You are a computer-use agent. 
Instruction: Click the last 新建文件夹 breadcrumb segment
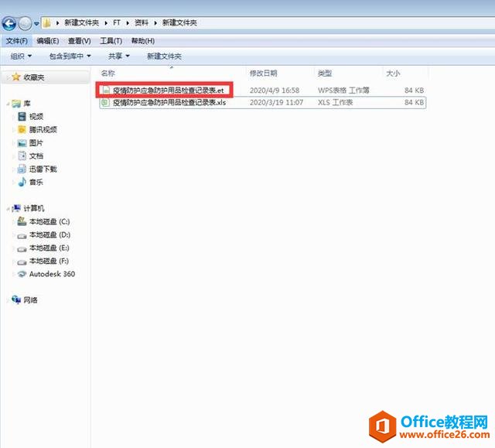179,22
